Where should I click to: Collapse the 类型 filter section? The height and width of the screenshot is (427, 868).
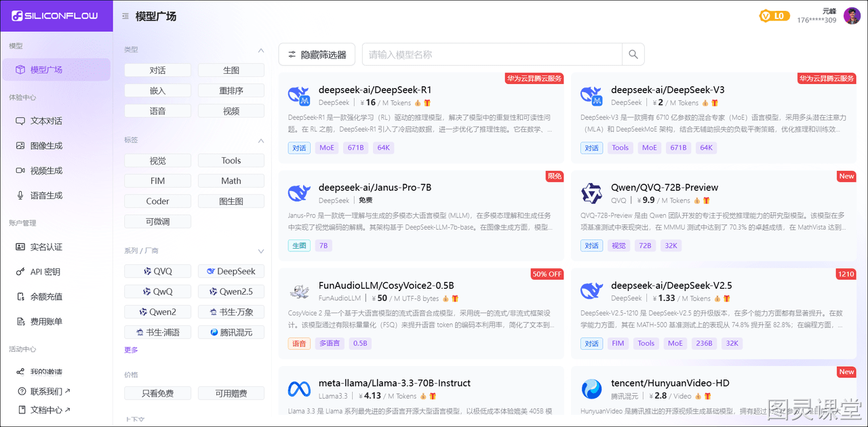coord(261,50)
